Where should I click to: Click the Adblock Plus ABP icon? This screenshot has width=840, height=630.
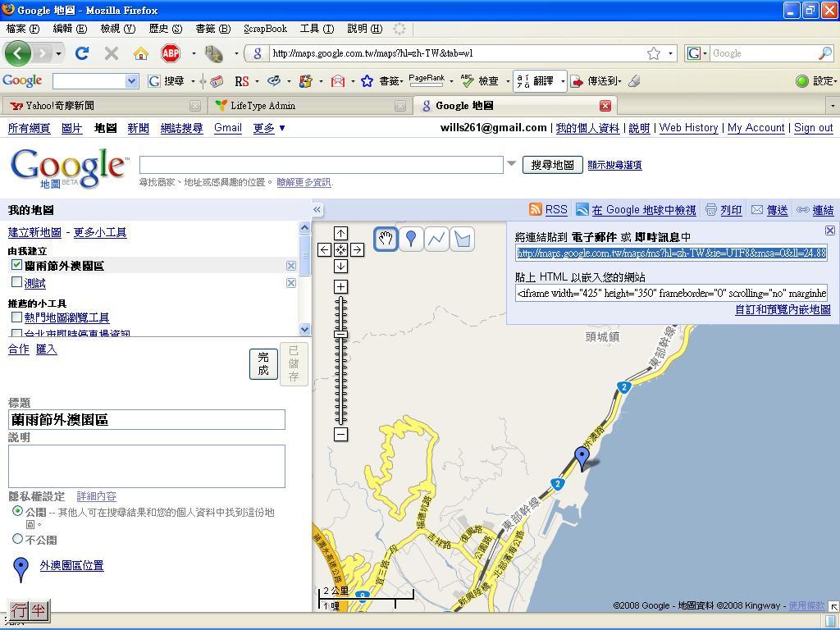(171, 53)
